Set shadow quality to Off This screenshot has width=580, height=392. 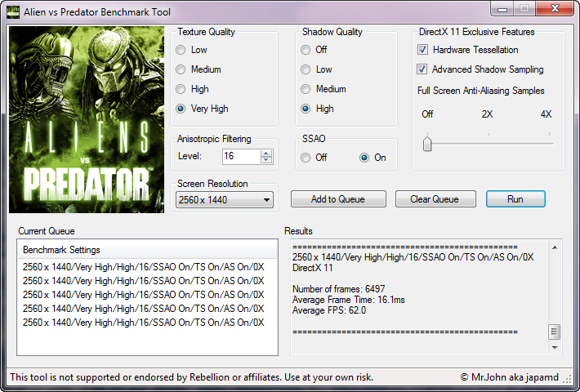pos(306,50)
